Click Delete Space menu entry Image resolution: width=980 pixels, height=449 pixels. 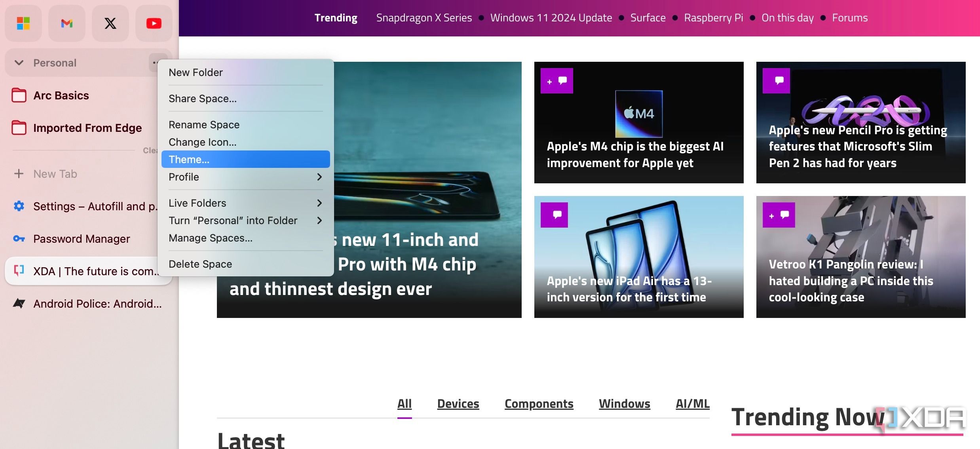[x=200, y=264]
